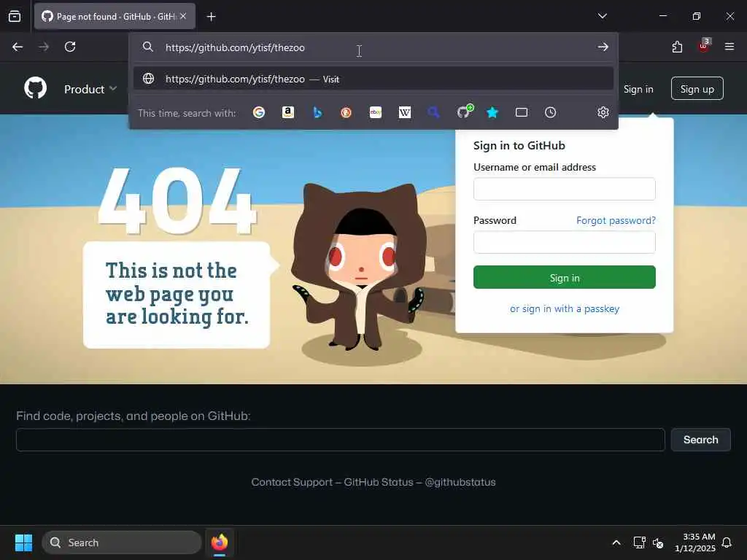The image size is (747, 560).
Task: Click the Sign up button
Action: [x=697, y=88]
